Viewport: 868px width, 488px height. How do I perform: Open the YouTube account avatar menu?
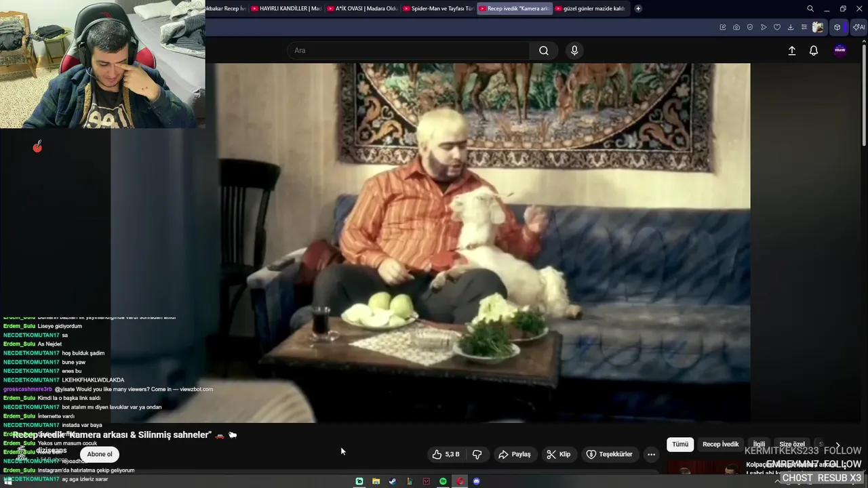[x=840, y=50]
